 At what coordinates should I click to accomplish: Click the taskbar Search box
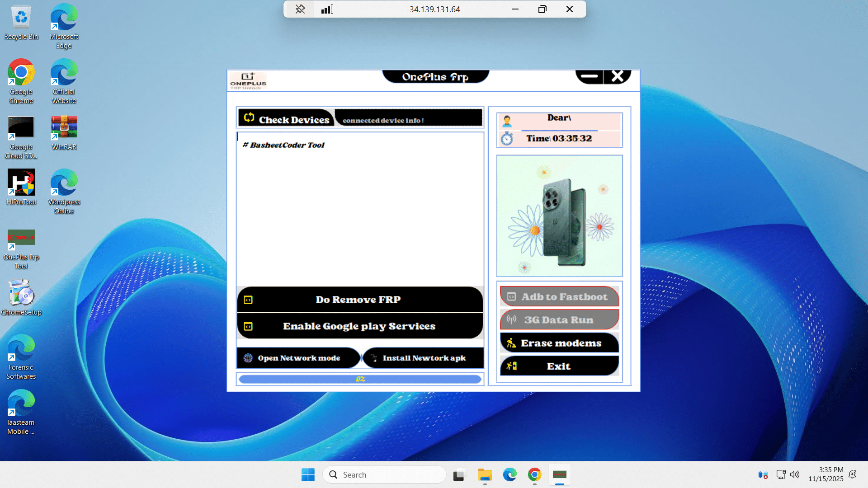click(384, 475)
